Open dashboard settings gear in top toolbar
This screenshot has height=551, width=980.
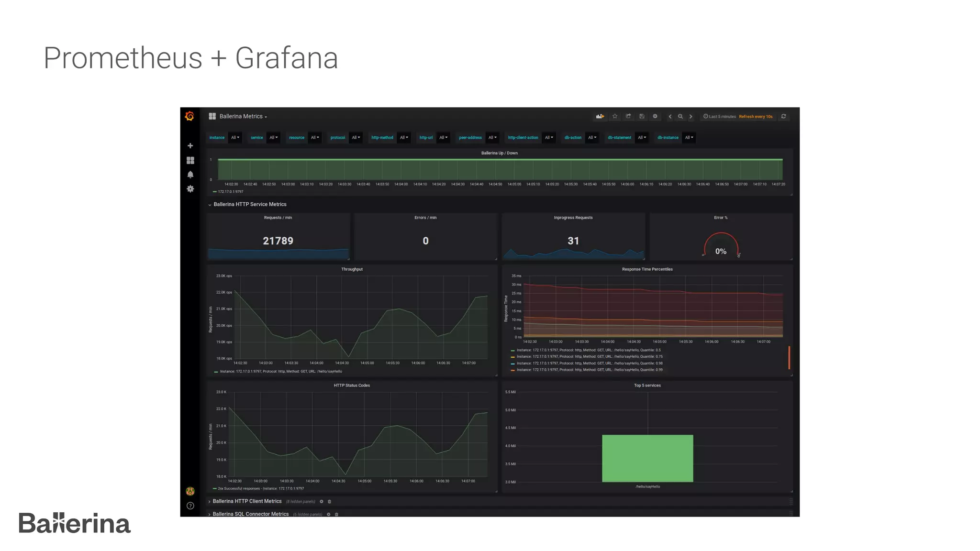pos(655,116)
